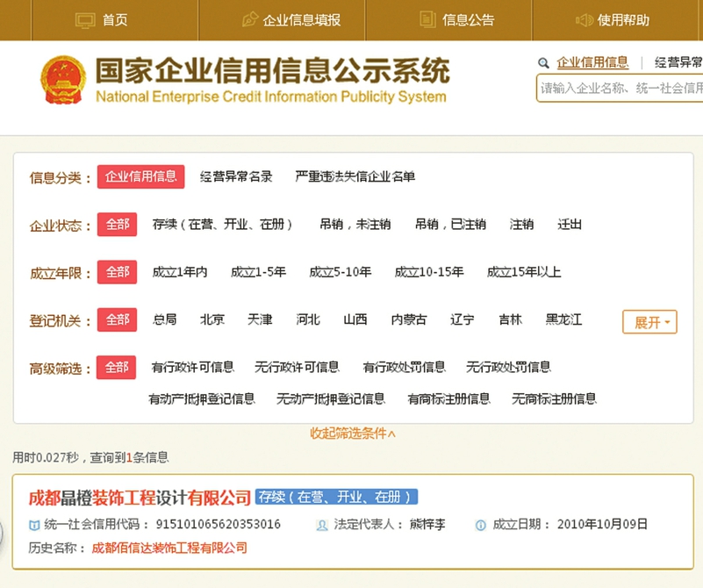Screen dimensions: 703x588
Task: Choose 山西 registration authority
Action: point(355,319)
